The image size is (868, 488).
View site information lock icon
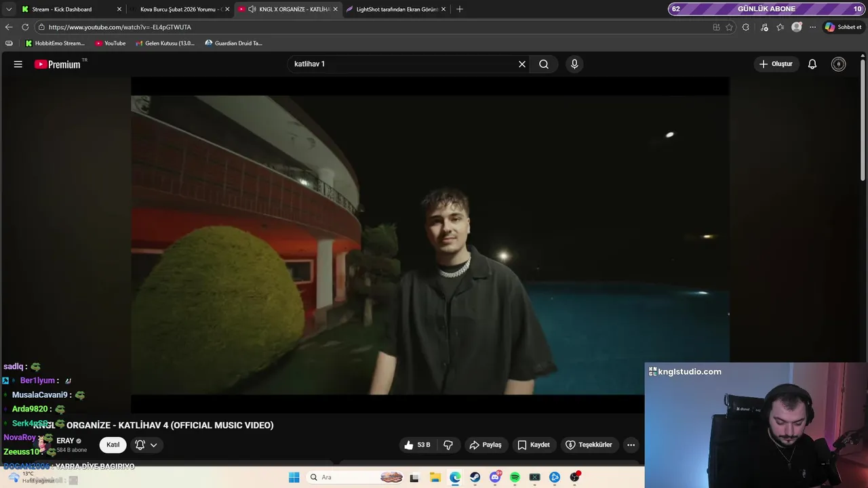[41, 27]
